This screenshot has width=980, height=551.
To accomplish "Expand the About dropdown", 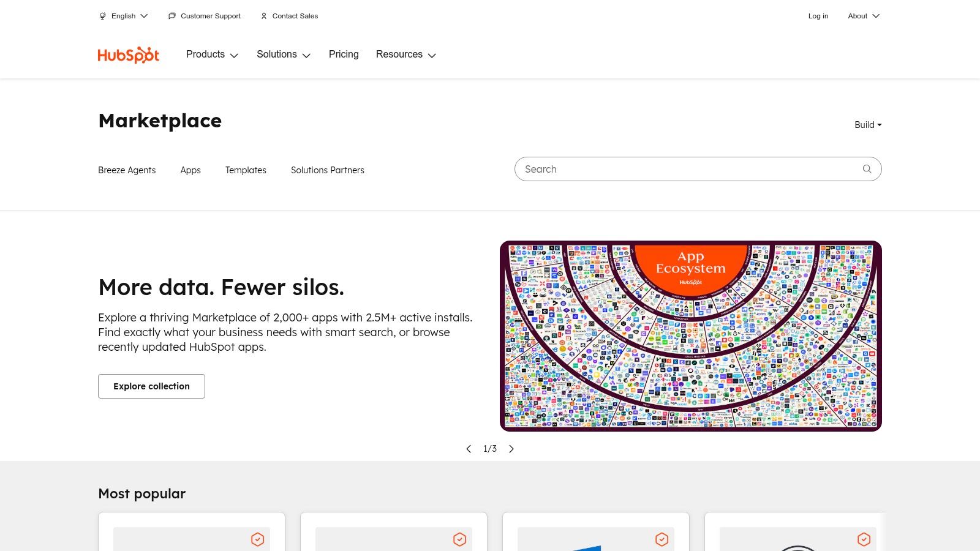I will point(864,16).
